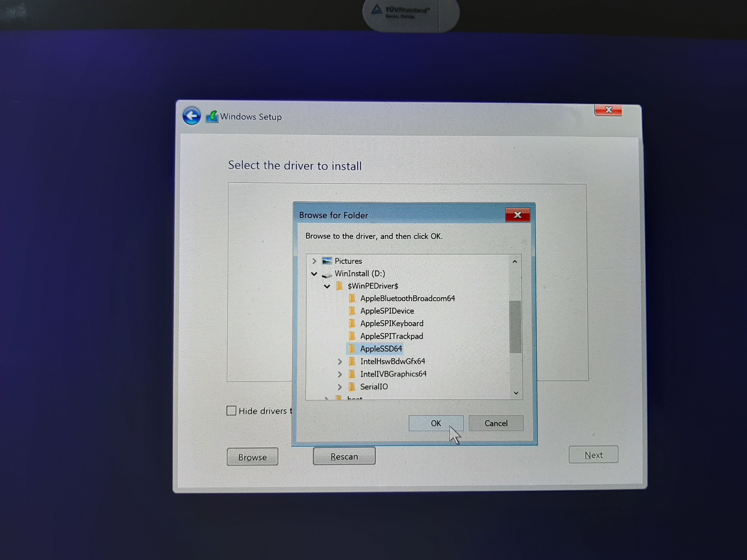Click the $WinPEDriver$ folder icon
Image resolution: width=747 pixels, height=560 pixels.
339,286
